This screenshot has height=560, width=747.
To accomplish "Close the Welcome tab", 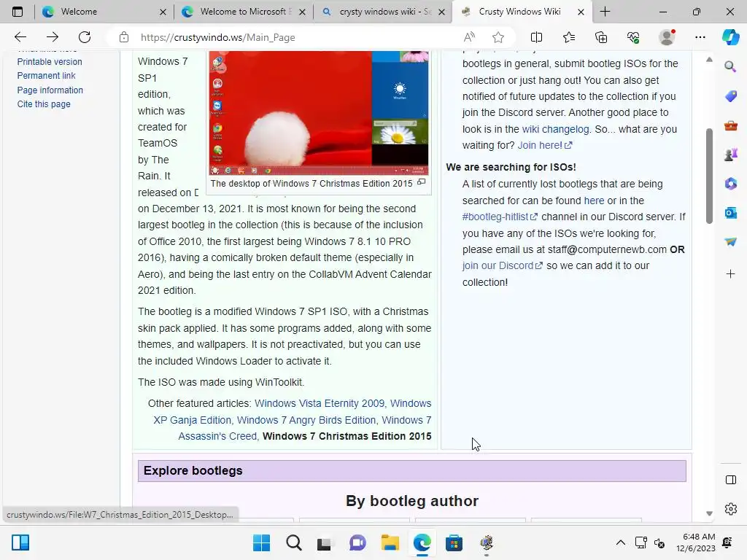I will pyautogui.click(x=163, y=12).
